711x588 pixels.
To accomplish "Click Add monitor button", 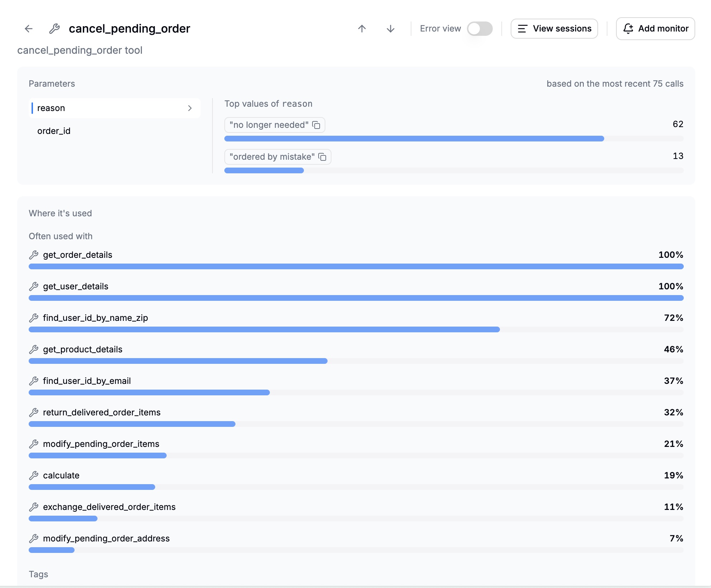I will click(x=655, y=29).
